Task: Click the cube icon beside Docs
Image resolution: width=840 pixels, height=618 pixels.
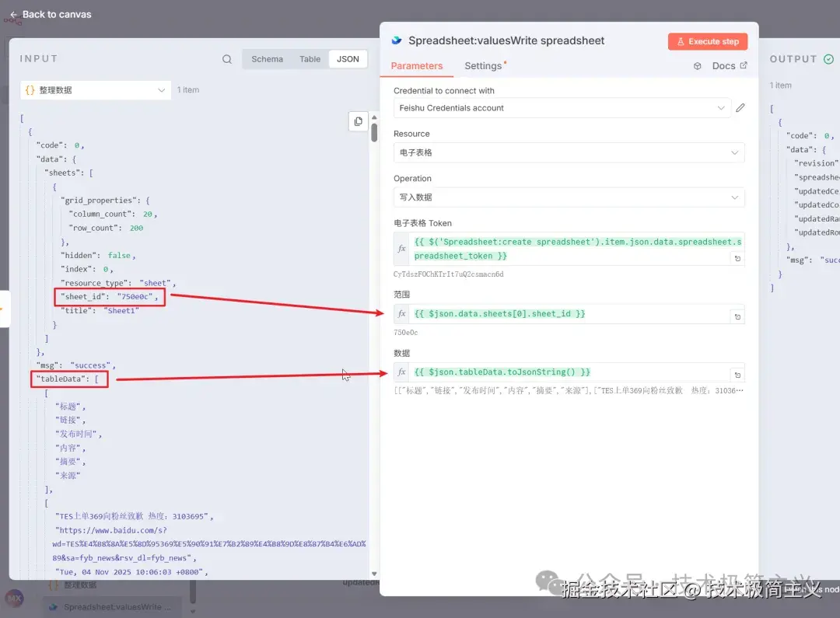Action: pyautogui.click(x=697, y=66)
